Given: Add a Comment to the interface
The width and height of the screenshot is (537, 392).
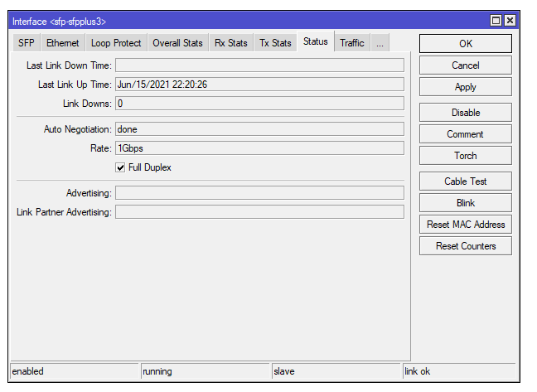Looking at the screenshot, I should pos(466,134).
